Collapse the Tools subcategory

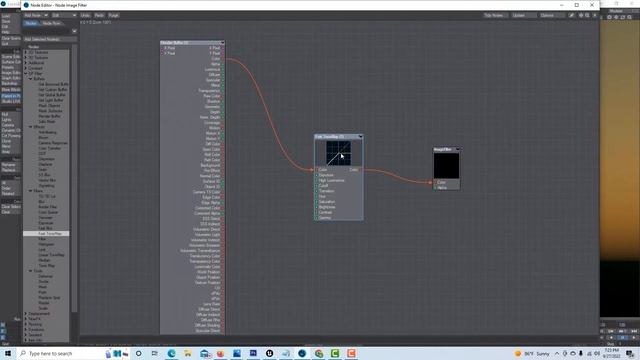(31, 271)
